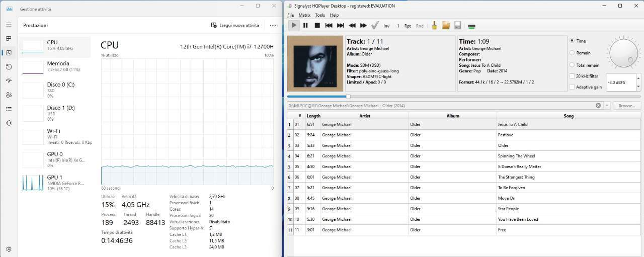Increase volume with the dBFS up arrow
This screenshot has height=257, width=644.
pyautogui.click(x=638, y=77)
